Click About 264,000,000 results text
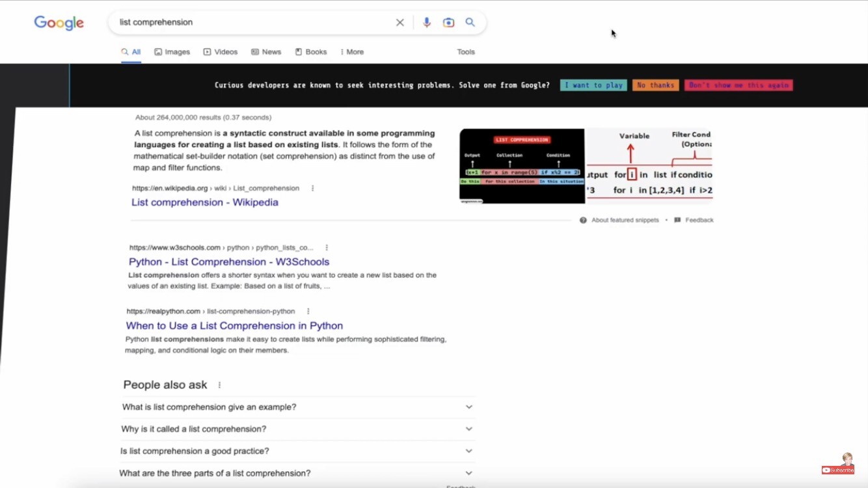 pyautogui.click(x=203, y=118)
